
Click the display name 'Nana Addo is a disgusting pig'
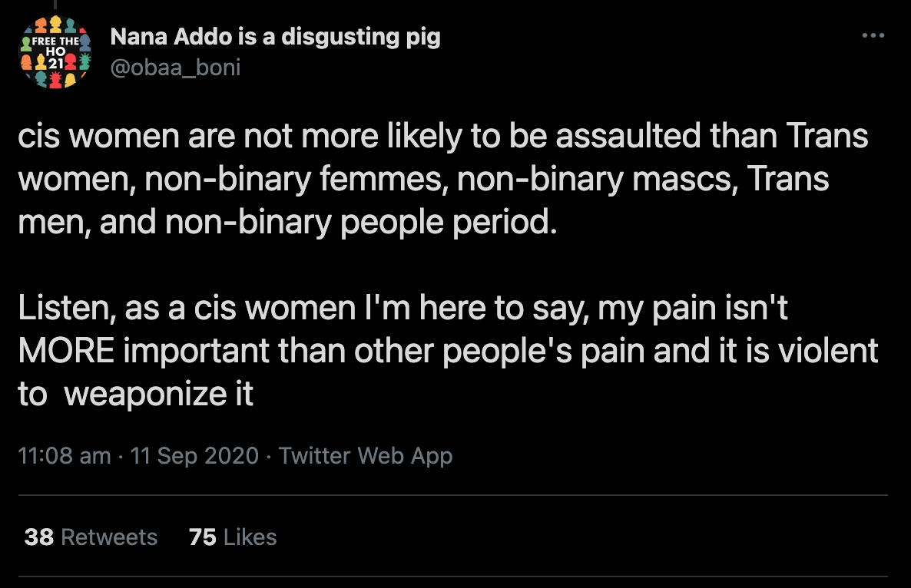(x=275, y=37)
